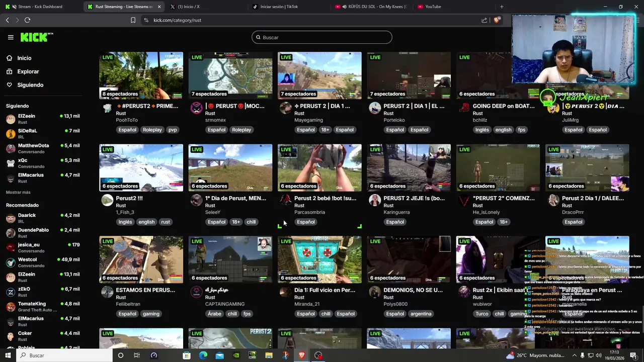The width and height of the screenshot is (644, 362).
Task: Open He_isLonely streamer avatar
Action: click(464, 200)
